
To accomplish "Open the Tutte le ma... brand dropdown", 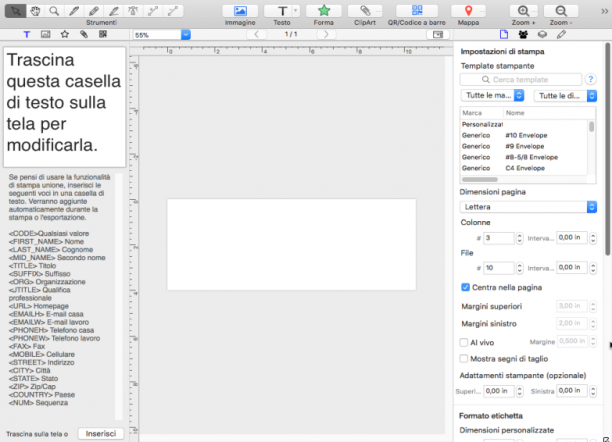I will coord(492,95).
